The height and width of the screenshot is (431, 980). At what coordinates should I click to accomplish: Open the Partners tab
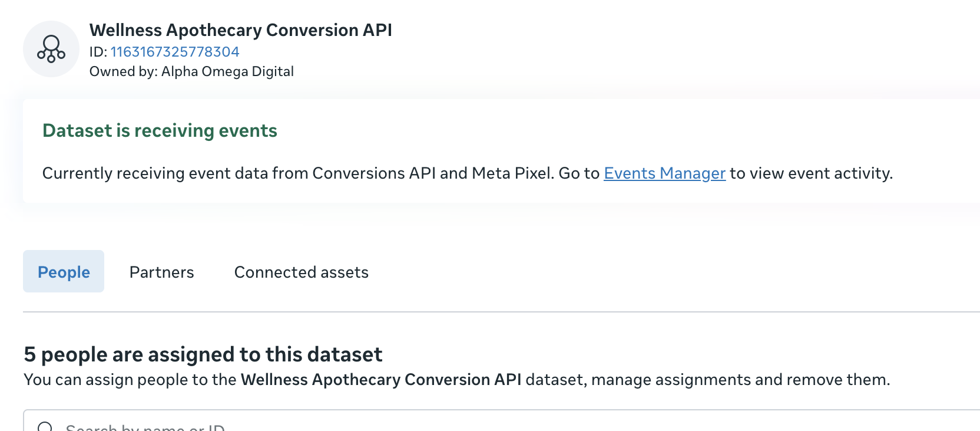[x=161, y=272]
